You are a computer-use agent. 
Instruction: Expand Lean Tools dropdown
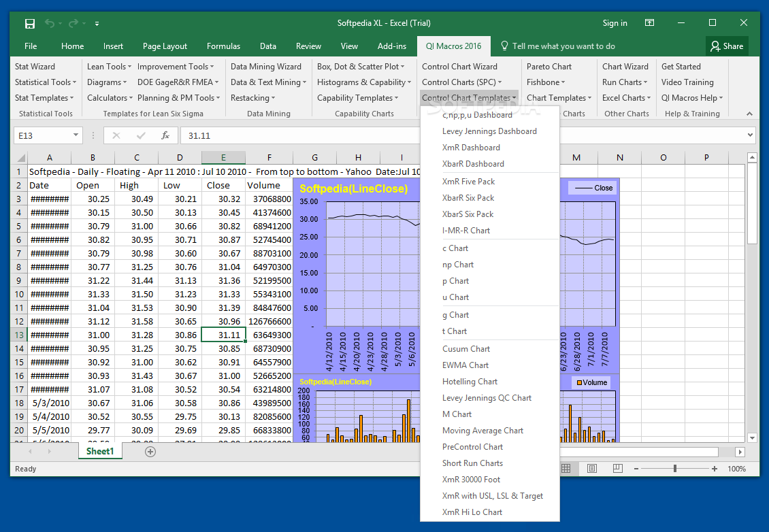109,67
